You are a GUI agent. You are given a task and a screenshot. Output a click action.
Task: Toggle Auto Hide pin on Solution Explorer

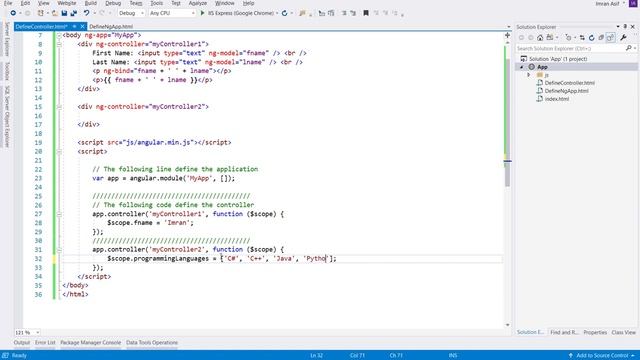pos(625,27)
